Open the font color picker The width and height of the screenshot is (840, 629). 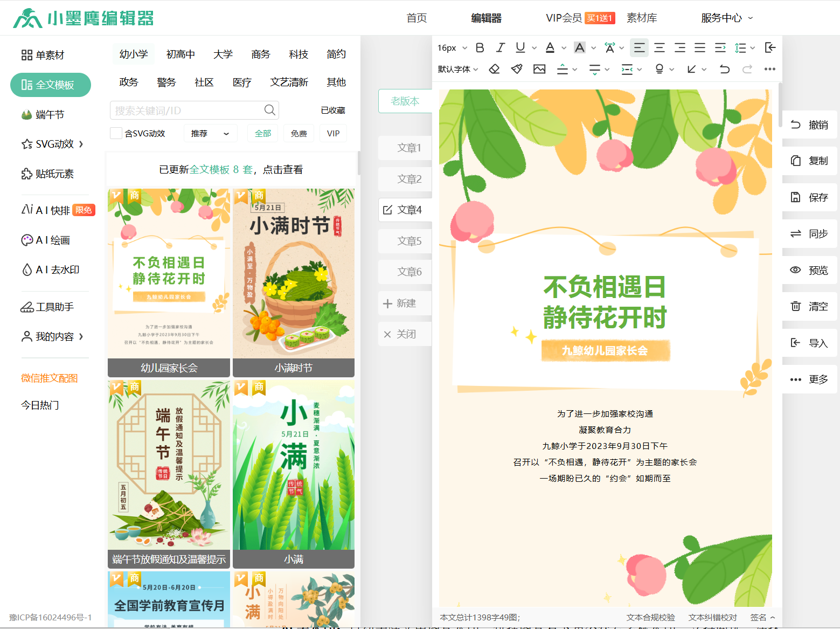[x=551, y=47]
